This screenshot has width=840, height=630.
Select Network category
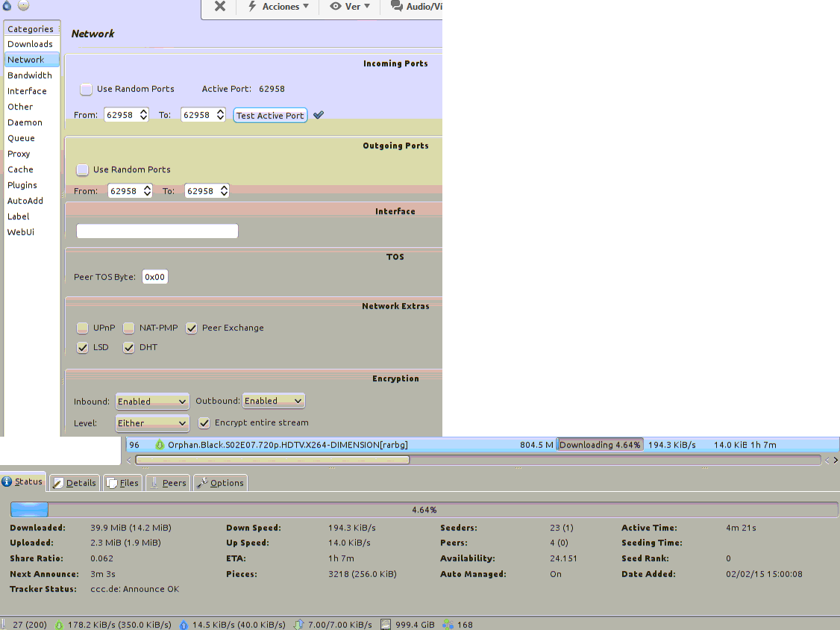(x=31, y=60)
